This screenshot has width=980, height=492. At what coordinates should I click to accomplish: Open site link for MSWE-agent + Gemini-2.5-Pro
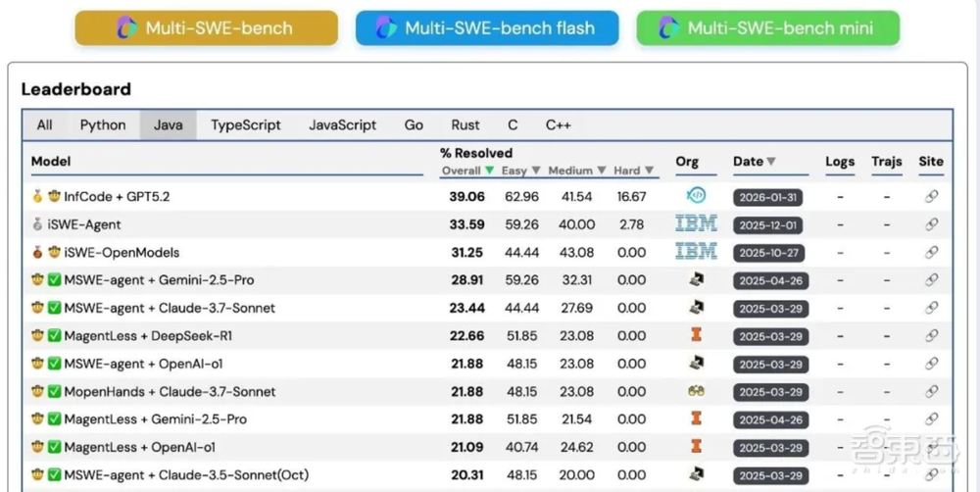pyautogui.click(x=931, y=280)
